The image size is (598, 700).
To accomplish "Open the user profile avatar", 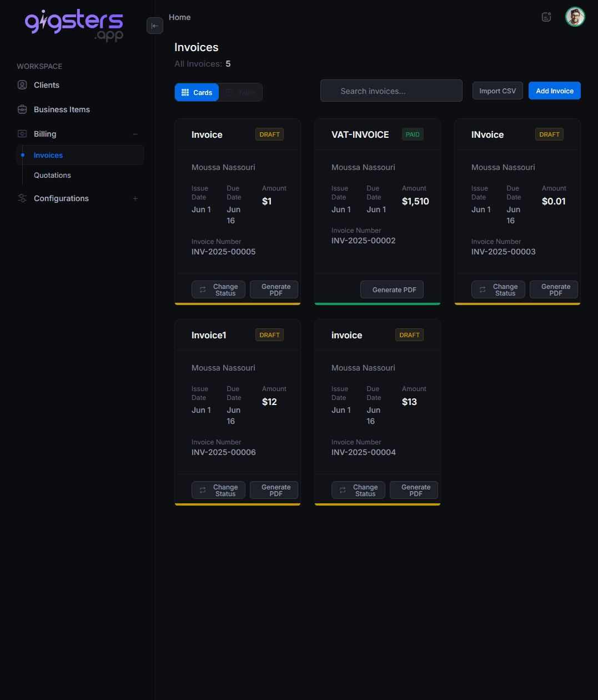I will point(575,17).
